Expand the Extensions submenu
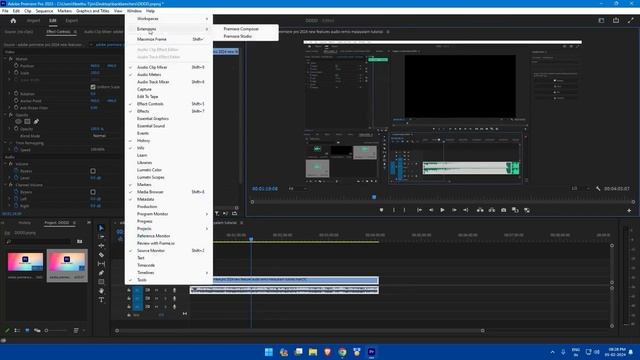640x360 pixels. pyautogui.click(x=169, y=29)
